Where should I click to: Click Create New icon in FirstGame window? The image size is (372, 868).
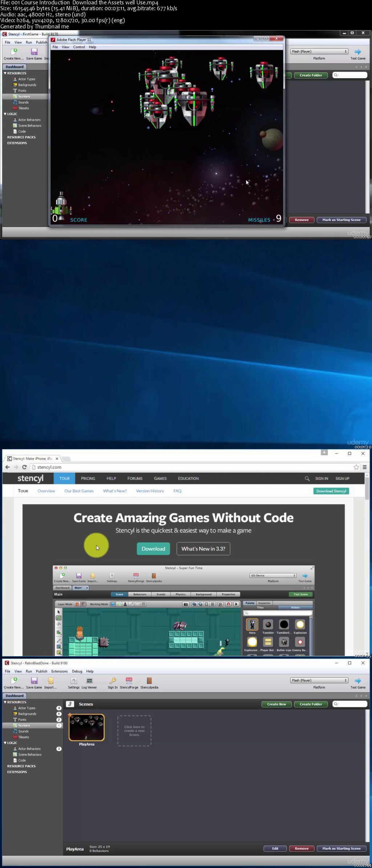point(14,52)
